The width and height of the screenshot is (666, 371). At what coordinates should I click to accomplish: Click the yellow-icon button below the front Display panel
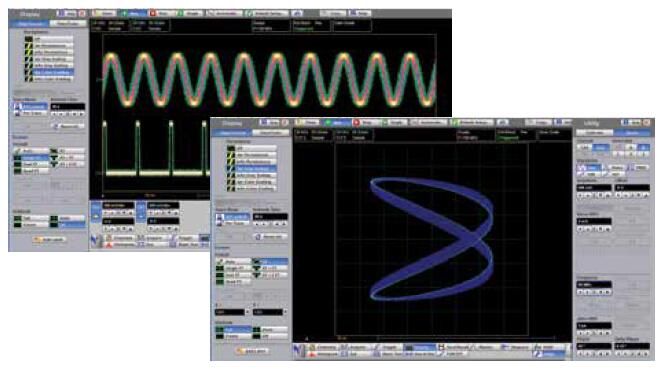(x=252, y=351)
